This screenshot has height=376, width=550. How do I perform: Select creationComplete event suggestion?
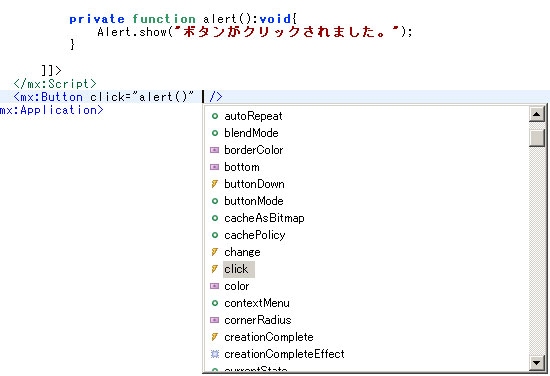coord(269,337)
